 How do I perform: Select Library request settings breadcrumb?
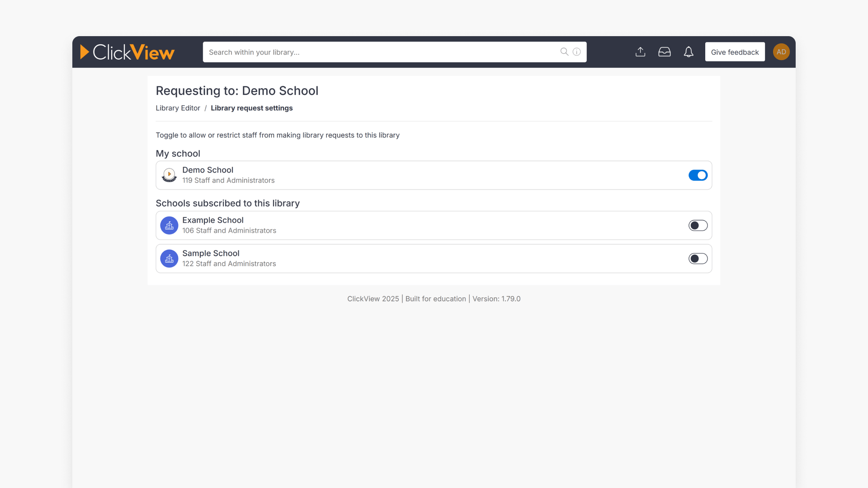(x=252, y=108)
